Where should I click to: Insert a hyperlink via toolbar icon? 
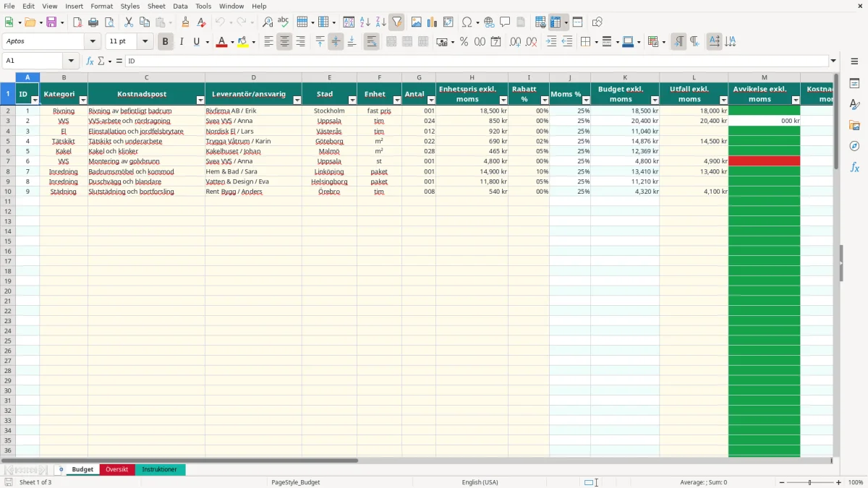point(489,22)
